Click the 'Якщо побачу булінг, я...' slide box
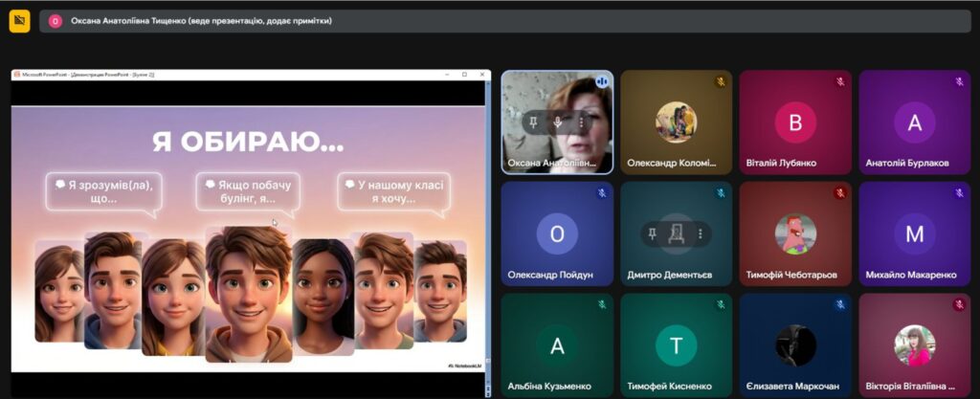980x399 pixels. tap(248, 191)
